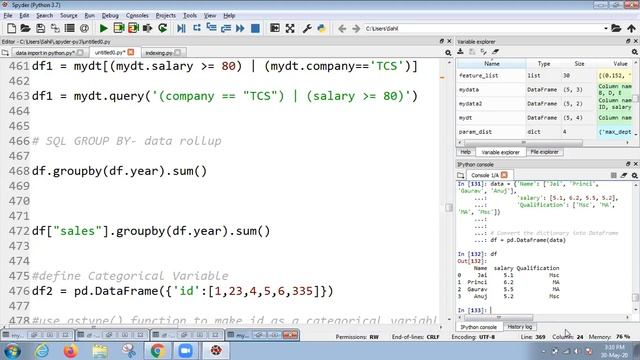Screen dimensions: 640x360
Task: Interrupt kernel square icon in console
Action: click(613, 175)
